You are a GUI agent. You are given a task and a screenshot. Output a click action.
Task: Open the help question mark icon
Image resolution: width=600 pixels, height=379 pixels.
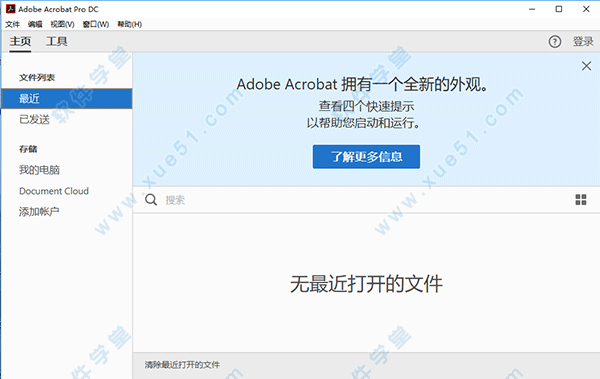coord(555,41)
